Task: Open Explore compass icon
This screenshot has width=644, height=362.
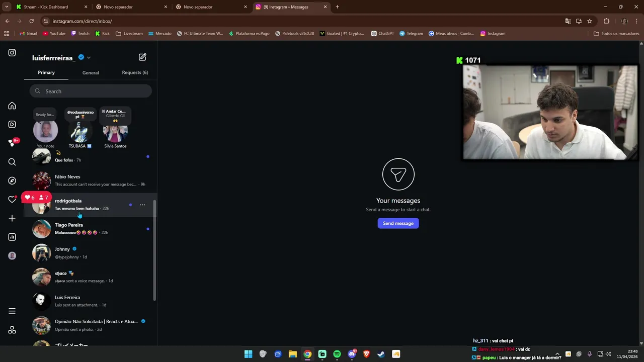Action: coord(12,180)
